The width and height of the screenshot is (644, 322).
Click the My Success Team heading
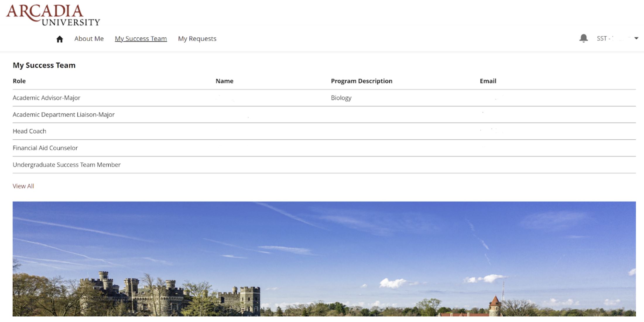click(44, 65)
